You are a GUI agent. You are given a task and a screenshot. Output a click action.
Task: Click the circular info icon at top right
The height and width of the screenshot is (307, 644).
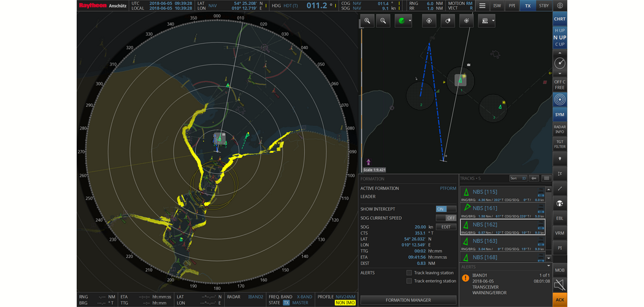coord(560,6)
